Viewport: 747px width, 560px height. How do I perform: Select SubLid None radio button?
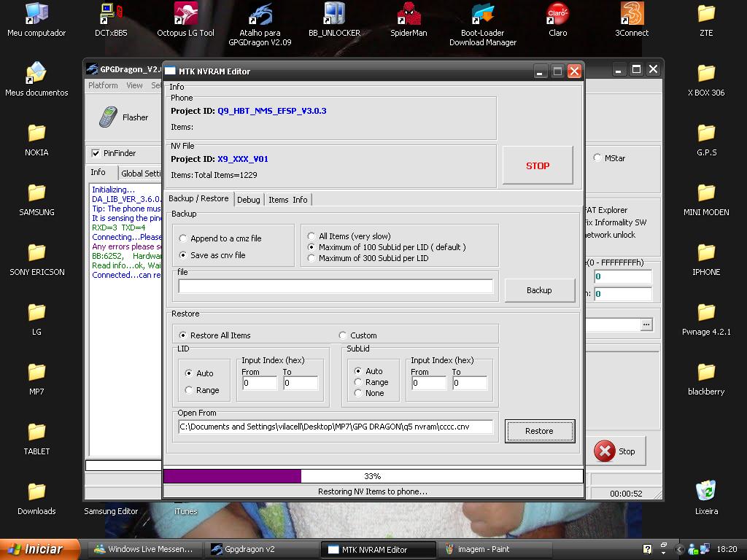pos(357,393)
